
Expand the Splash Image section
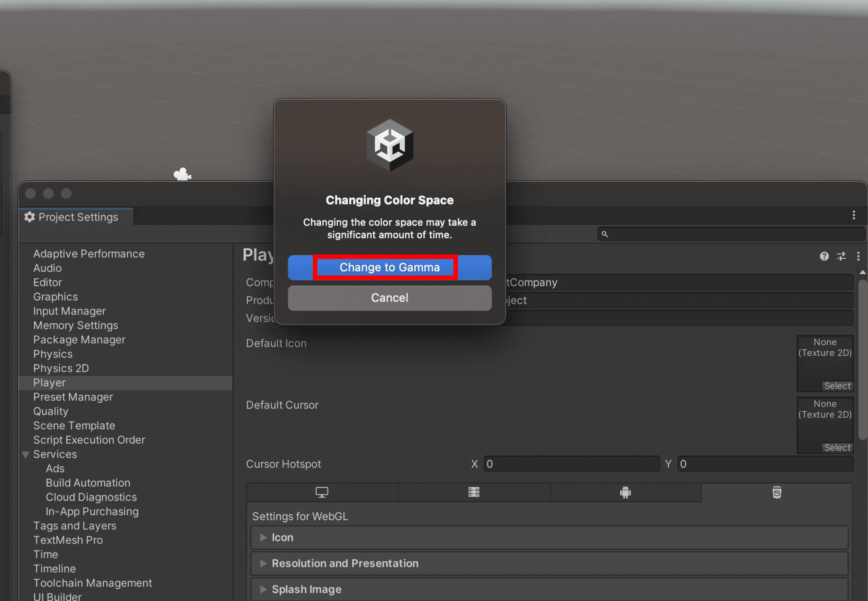(549, 589)
